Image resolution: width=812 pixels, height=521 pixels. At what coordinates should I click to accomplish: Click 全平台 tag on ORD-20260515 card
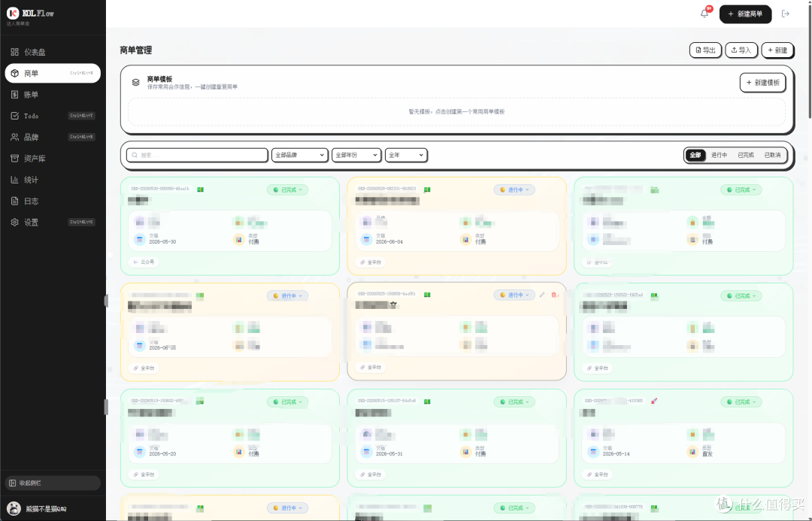[371, 474]
